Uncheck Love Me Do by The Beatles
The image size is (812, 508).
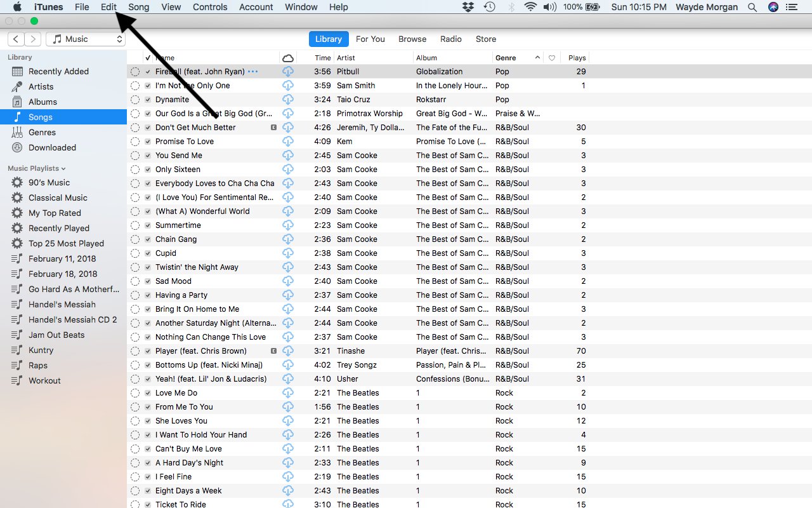click(x=147, y=392)
